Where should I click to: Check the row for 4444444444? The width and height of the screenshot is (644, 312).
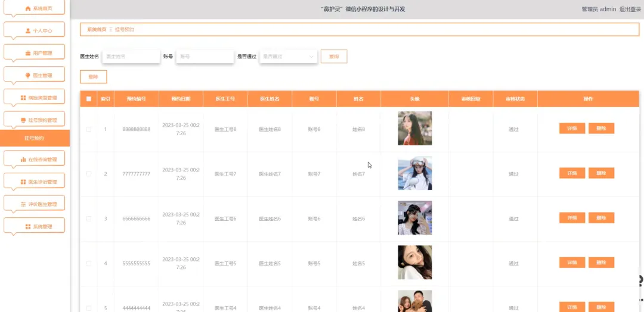click(89, 308)
